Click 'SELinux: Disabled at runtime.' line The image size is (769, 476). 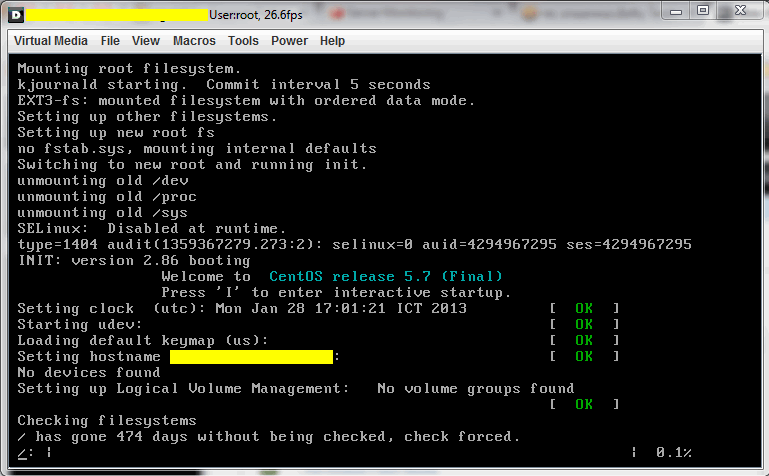point(152,229)
